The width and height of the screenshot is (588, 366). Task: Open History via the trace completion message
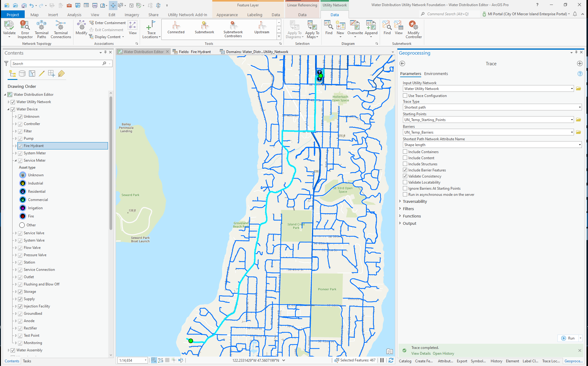[x=443, y=353]
